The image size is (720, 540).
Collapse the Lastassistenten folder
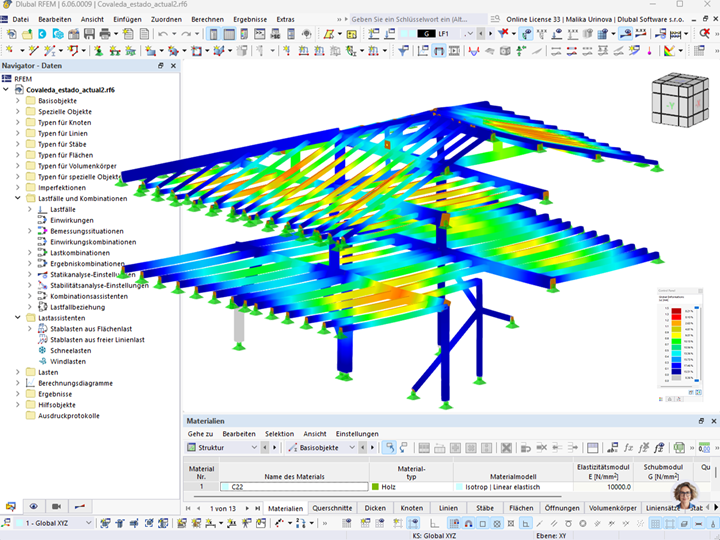point(18,318)
